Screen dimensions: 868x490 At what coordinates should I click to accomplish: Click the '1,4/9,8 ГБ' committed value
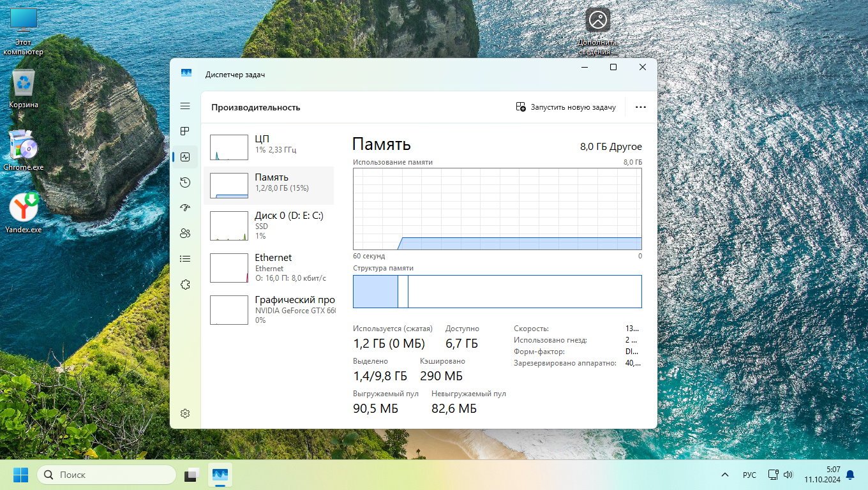tap(380, 376)
